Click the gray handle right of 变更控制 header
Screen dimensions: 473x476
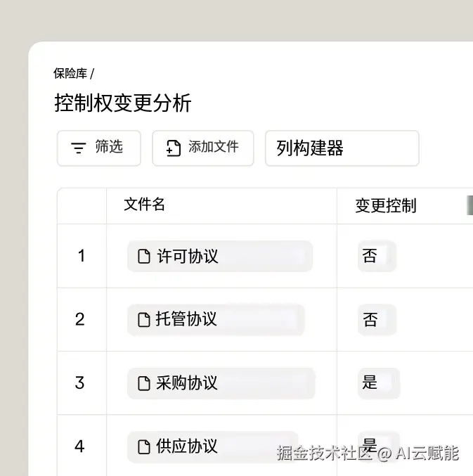pyautogui.click(x=469, y=205)
